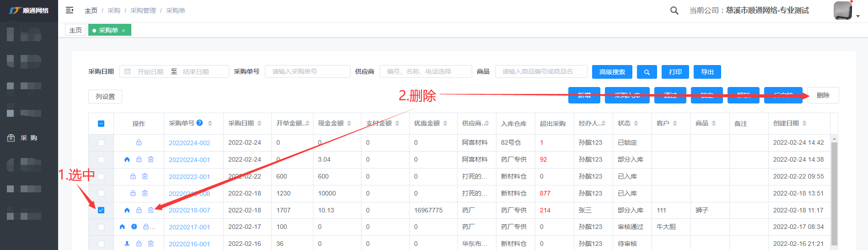Switch to the 主页 tab
This screenshot has width=868, height=250.
(x=75, y=30)
